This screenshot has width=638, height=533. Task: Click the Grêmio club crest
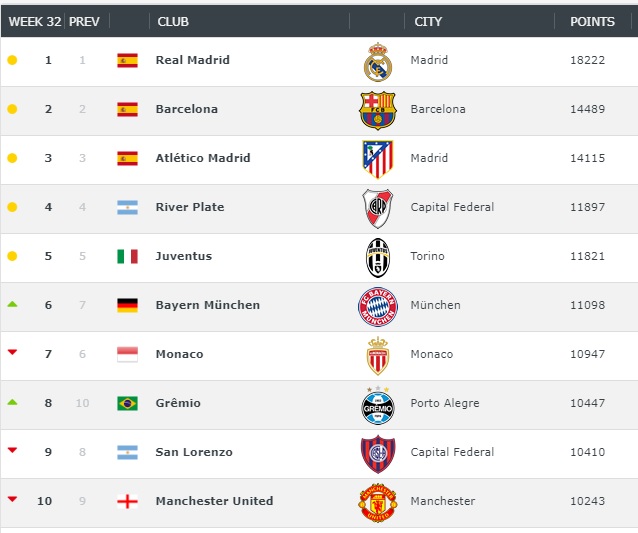(378, 405)
